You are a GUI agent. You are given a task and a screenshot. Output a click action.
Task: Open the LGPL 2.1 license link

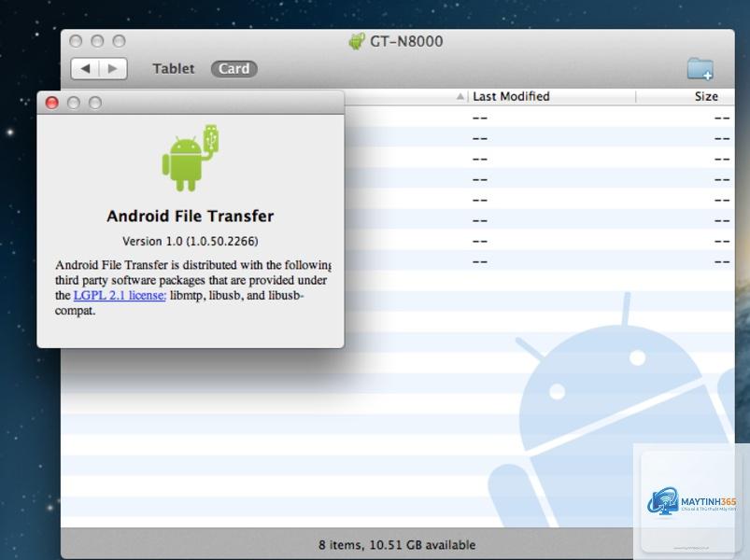120,295
